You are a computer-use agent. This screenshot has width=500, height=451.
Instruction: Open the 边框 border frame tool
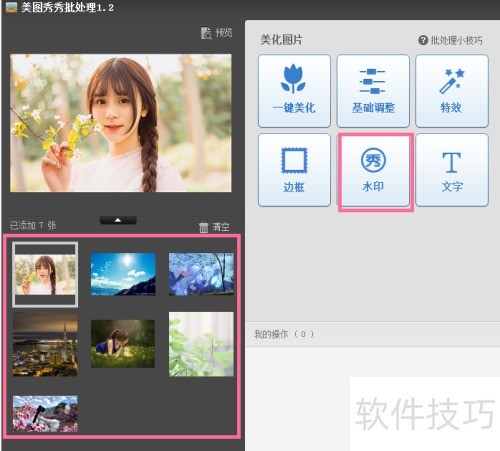pyautogui.click(x=294, y=170)
